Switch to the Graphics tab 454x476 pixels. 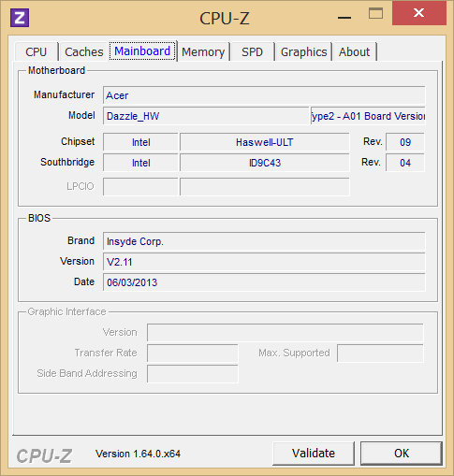(x=303, y=51)
